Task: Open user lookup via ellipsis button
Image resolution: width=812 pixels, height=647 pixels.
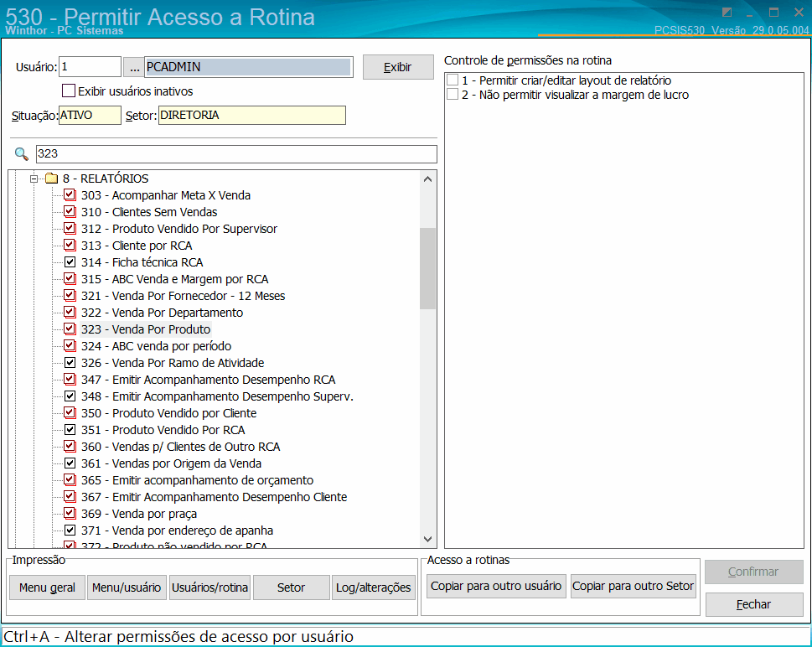Action: point(134,67)
